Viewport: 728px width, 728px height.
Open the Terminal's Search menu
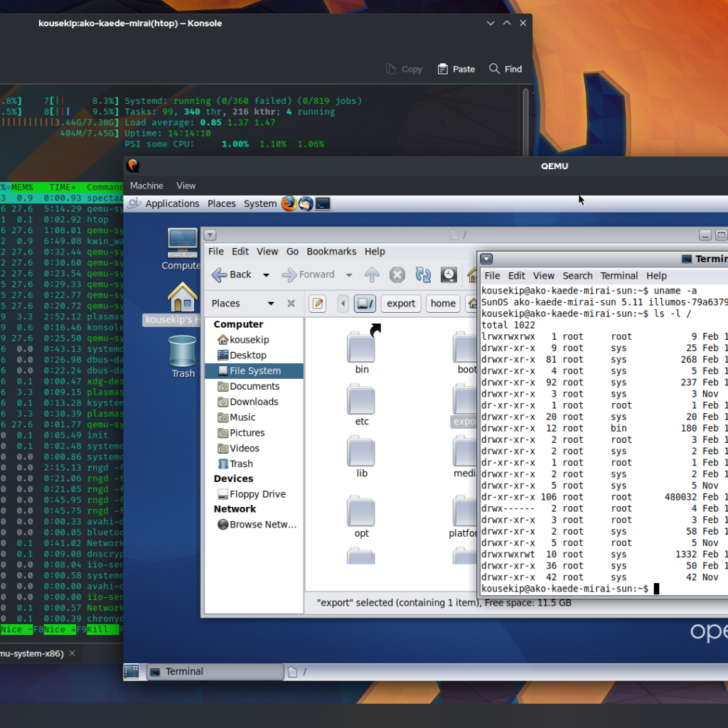click(x=577, y=276)
